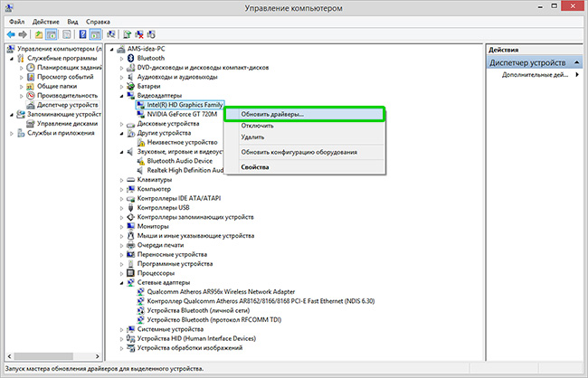Image resolution: width=588 pixels, height=378 pixels.
Task: Click the Дисковые устройства drive icon
Action: click(130, 124)
